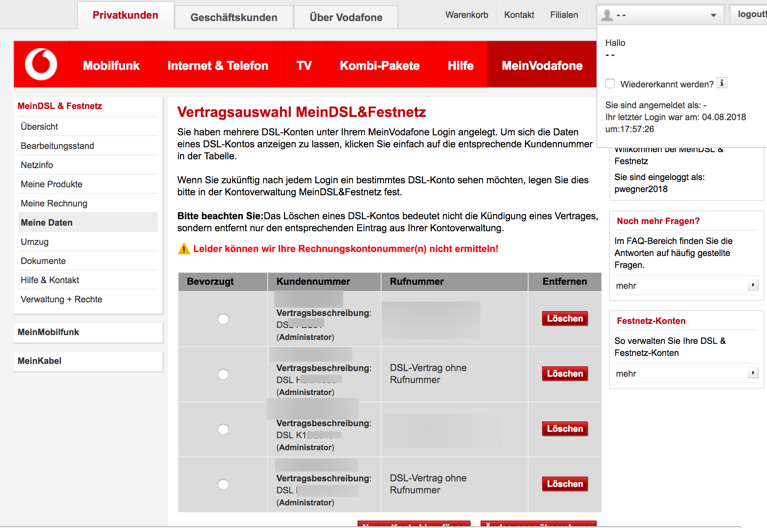Open Meine Produkte in the sidebar

click(51, 184)
